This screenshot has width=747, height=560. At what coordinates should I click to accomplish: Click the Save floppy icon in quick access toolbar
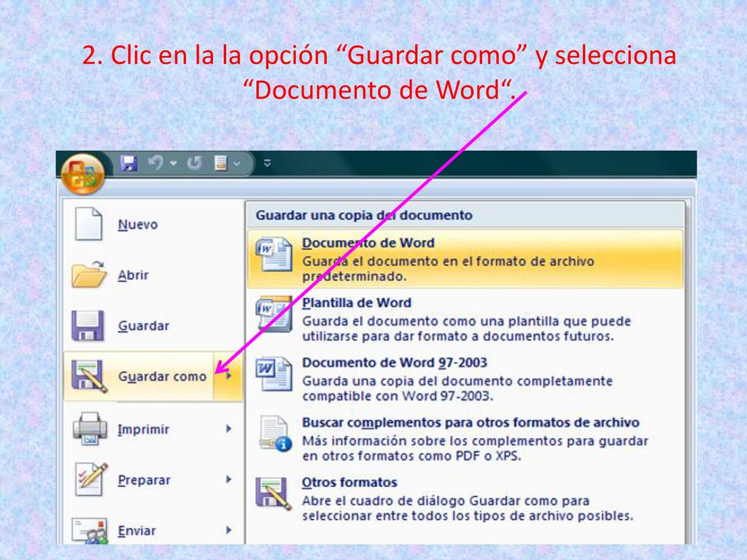pyautogui.click(x=128, y=163)
